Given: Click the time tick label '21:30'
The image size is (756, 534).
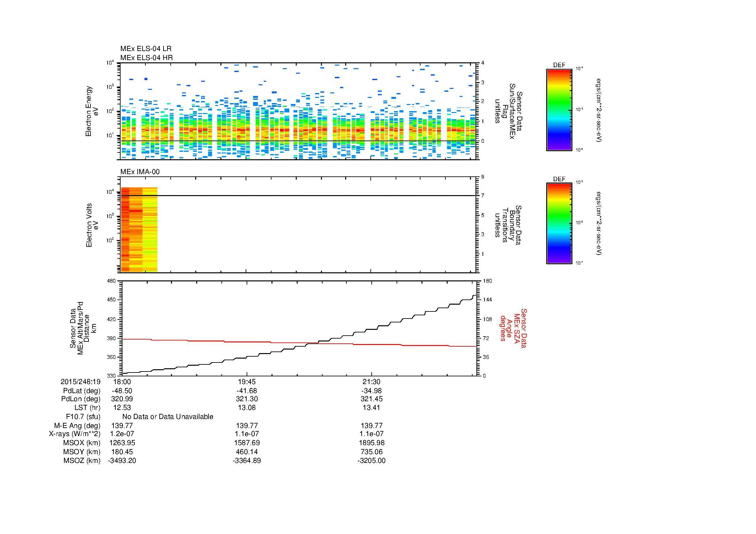Looking at the screenshot, I should coord(371,382).
